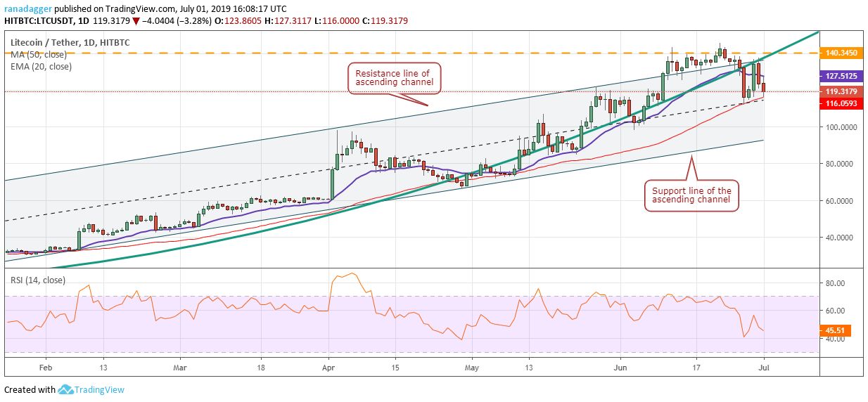Click the orange 140.3450 price label
This screenshot has height=402, width=868.
coord(843,53)
